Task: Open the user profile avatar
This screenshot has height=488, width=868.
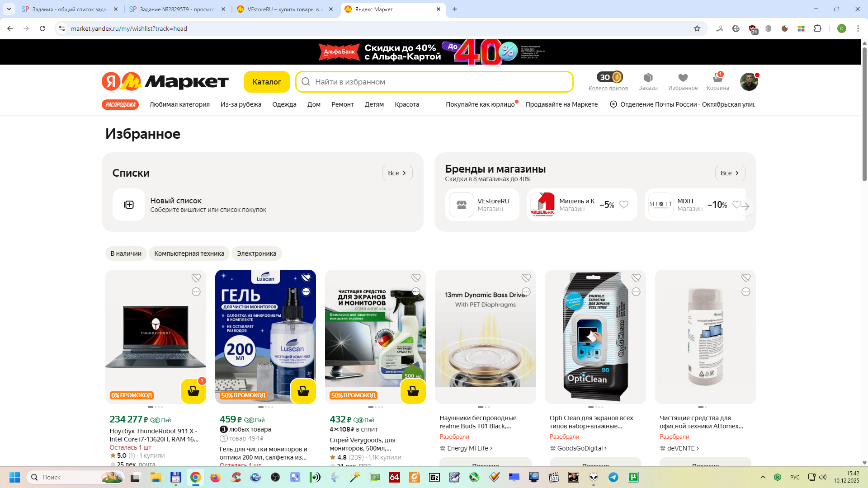Action: [749, 82]
